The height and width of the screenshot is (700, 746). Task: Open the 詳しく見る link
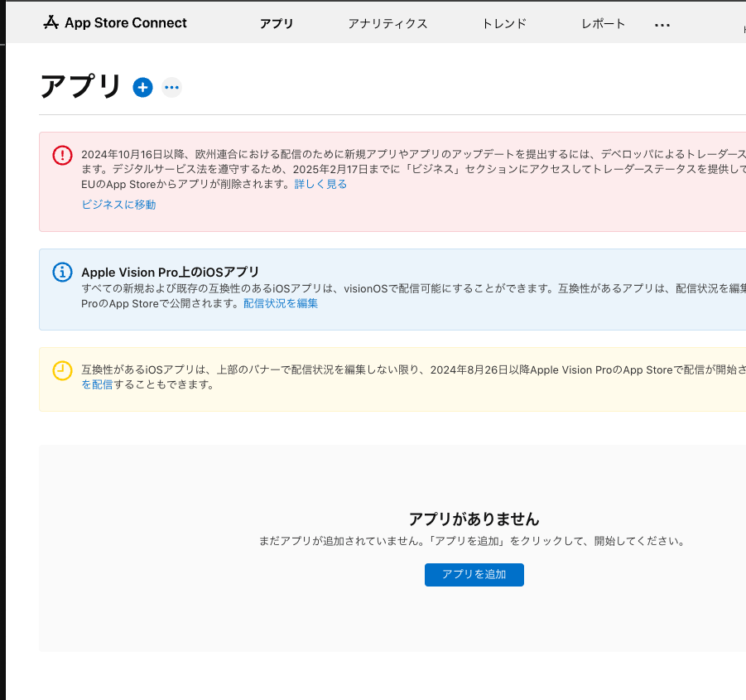[x=320, y=184]
